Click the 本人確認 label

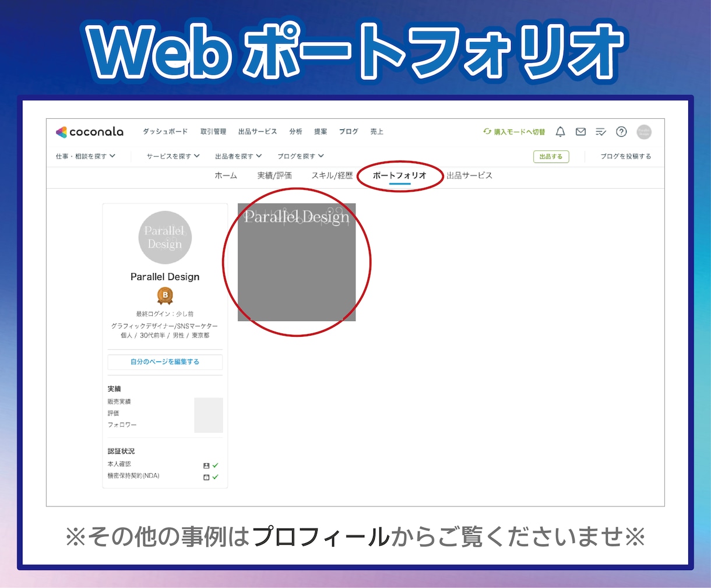tap(119, 464)
